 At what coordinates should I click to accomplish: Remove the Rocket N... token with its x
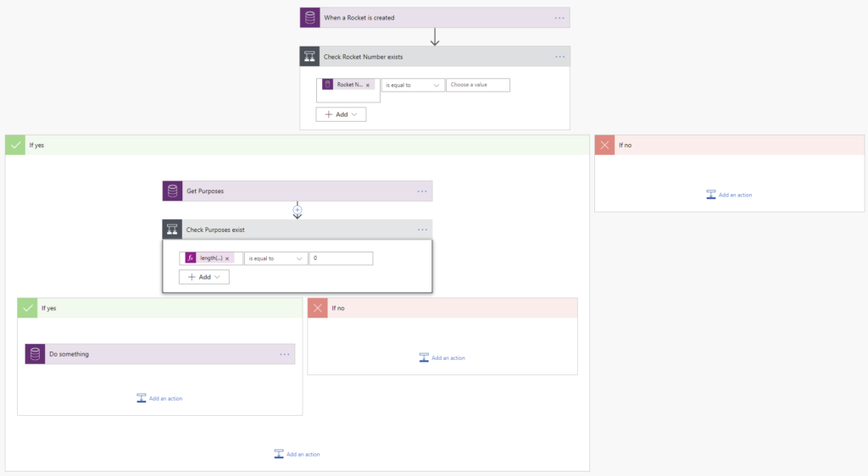(368, 86)
